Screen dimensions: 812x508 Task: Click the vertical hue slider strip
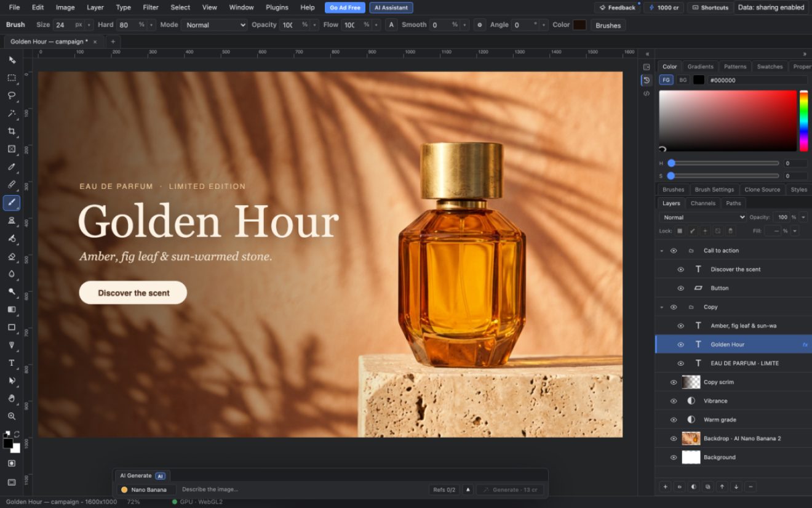[803, 121]
